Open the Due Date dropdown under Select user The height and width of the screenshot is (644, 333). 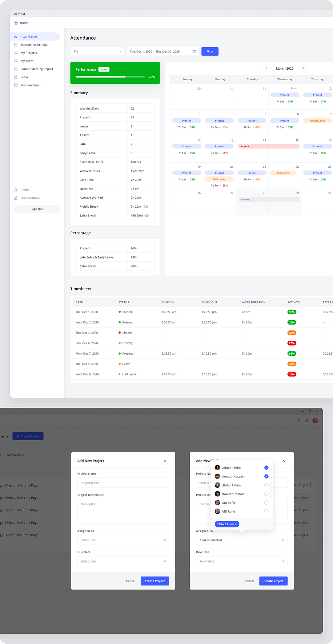(123, 561)
